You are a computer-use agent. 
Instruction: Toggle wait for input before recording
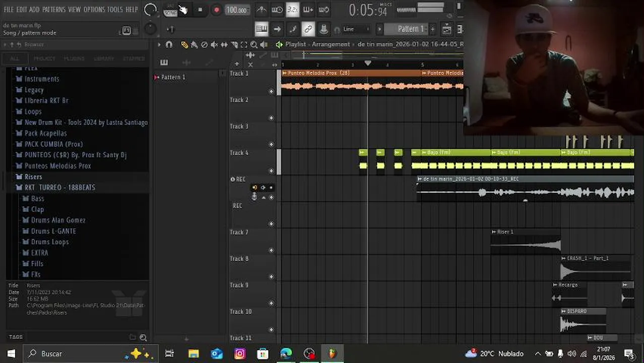pyautogui.click(x=277, y=10)
